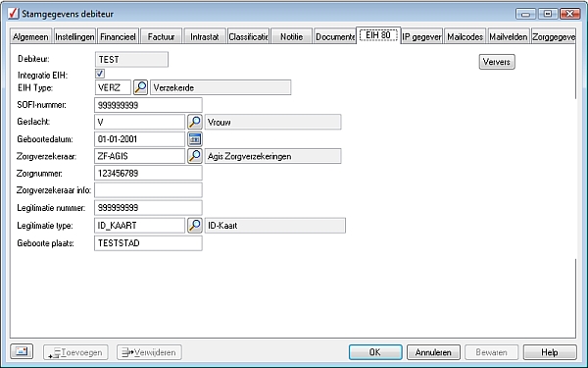Image resolution: width=588 pixels, height=368 pixels.
Task: Click the Vrouw description field
Action: click(x=273, y=122)
